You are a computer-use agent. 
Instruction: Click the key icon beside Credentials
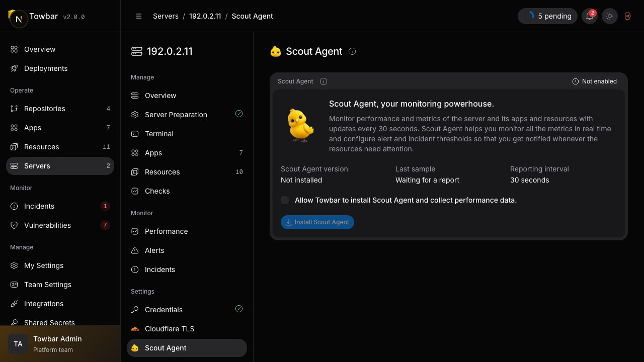135,310
